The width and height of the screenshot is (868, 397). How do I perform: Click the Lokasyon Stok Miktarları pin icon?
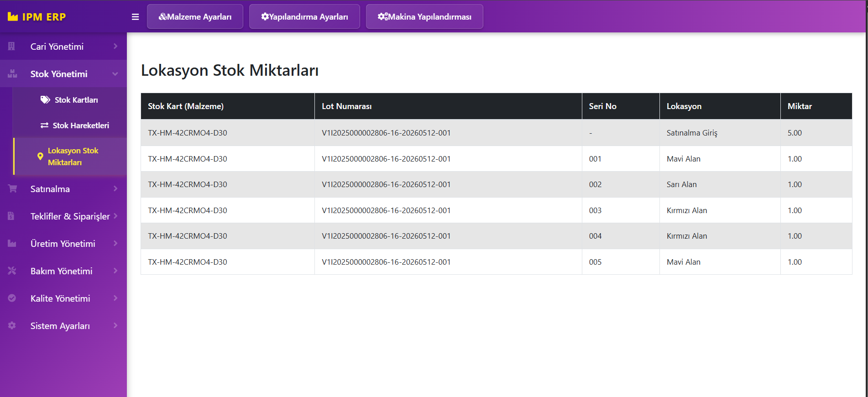[40, 157]
